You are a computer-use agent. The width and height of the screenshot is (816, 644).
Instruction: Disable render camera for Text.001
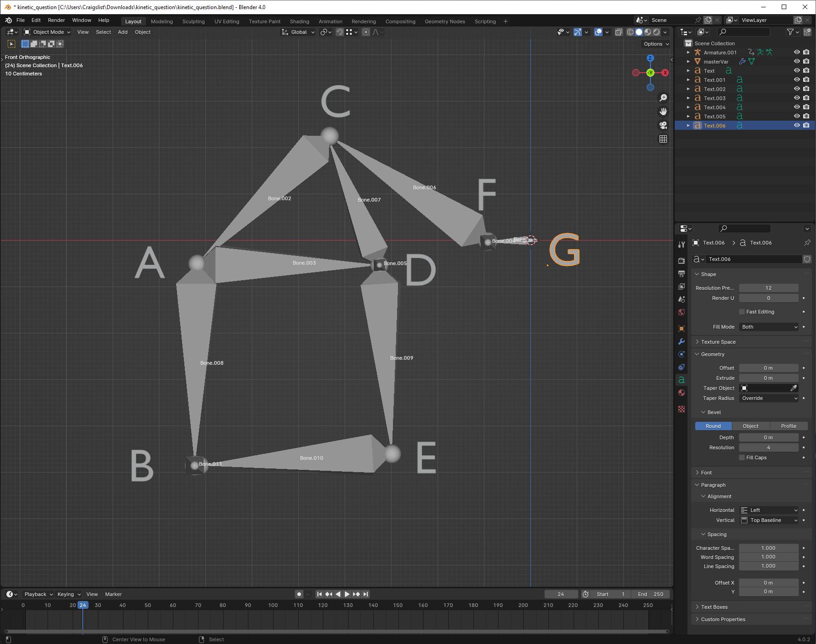[x=806, y=80]
